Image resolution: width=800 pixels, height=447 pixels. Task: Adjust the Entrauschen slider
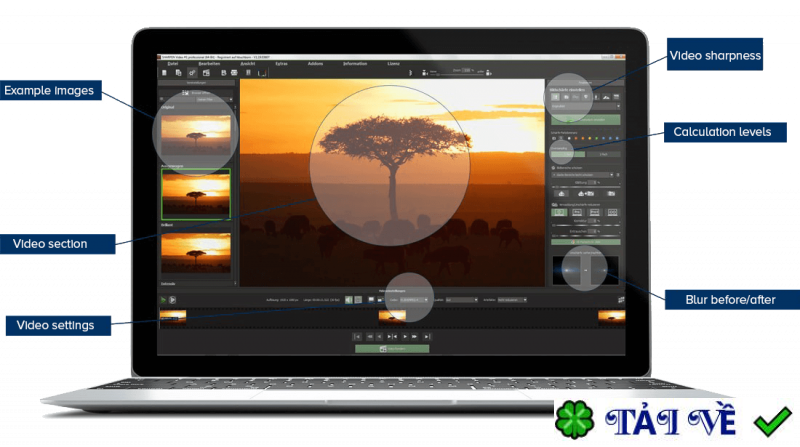coord(586,236)
